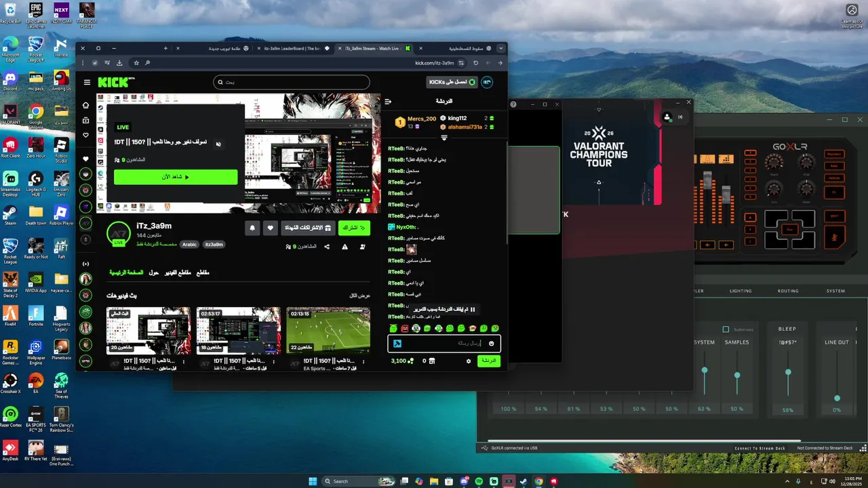This screenshot has width=868, height=488.
Task: Click the green chat send button
Action: click(488, 361)
